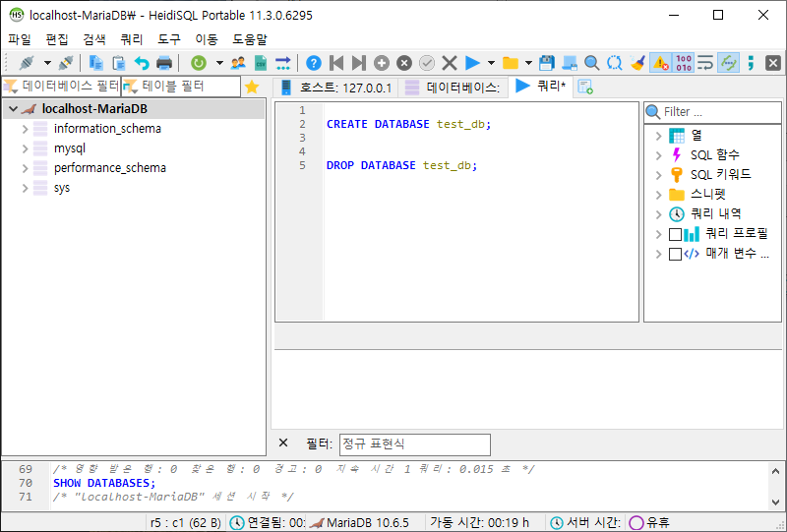Open the connect icon's dropdown arrow
The height and width of the screenshot is (532, 787).
point(47,63)
